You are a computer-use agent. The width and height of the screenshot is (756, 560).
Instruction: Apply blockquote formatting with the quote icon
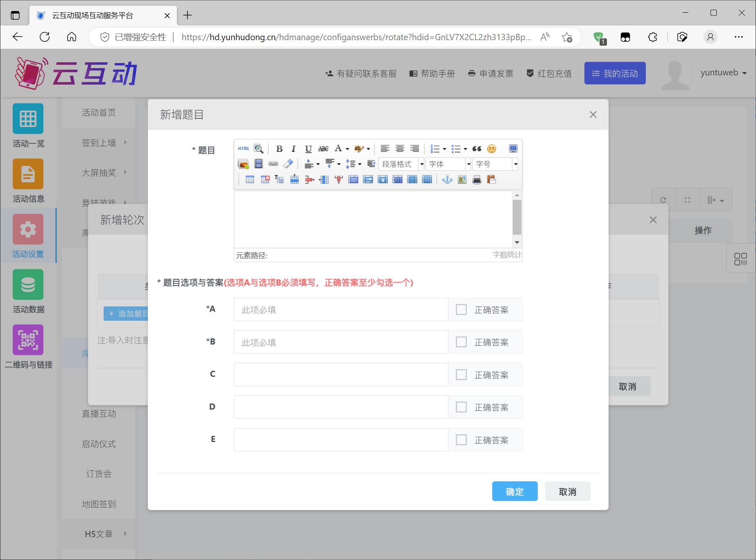[x=477, y=149]
